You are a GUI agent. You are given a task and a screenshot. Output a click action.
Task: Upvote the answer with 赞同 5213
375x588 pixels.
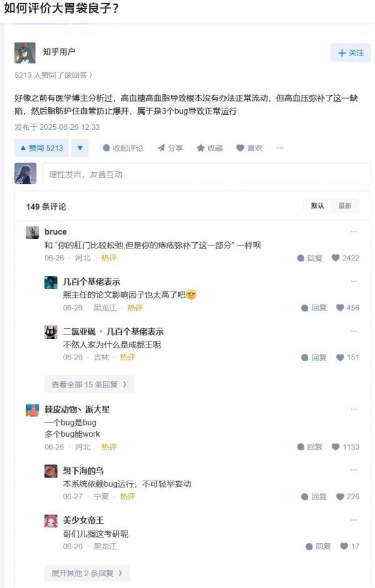[42, 148]
